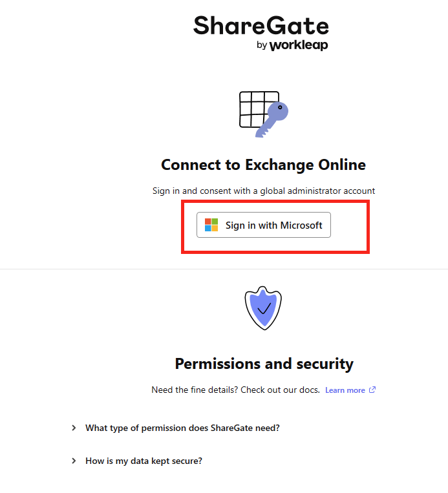Click the blue shield checkmark illustration

263,308
